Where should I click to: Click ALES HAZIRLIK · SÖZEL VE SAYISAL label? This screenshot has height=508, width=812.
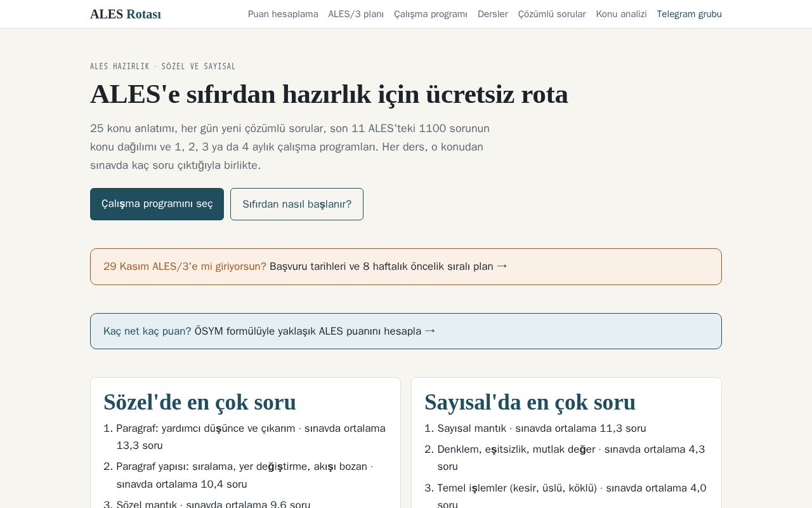pyautogui.click(x=163, y=66)
